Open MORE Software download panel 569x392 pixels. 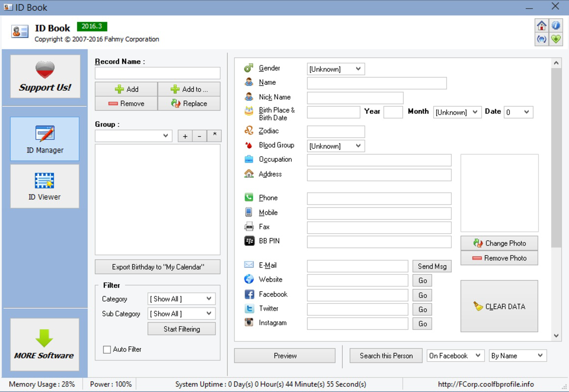[x=45, y=344]
